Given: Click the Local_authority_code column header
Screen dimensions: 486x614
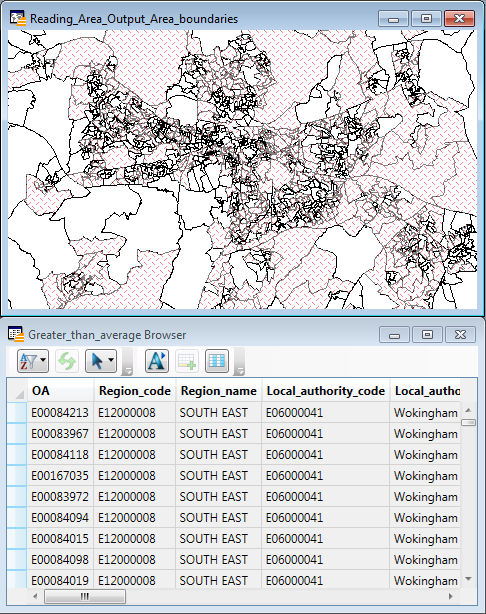Looking at the screenshot, I should [325, 391].
